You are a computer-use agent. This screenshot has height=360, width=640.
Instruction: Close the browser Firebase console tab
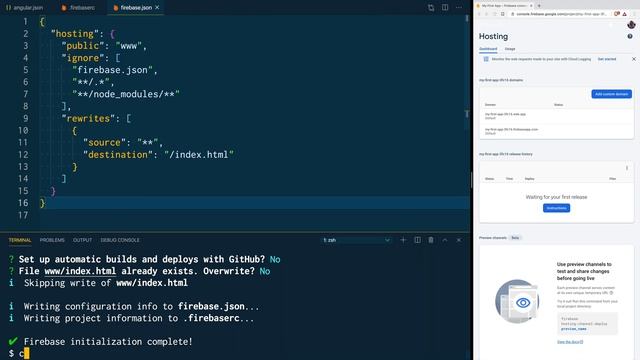pos(531,6)
